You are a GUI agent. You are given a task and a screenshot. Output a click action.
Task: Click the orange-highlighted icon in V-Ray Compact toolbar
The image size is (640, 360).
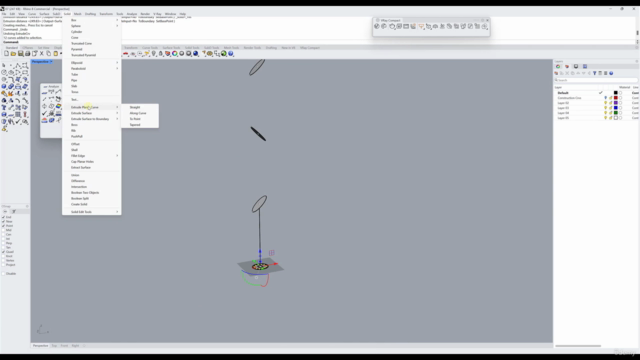(x=421, y=26)
